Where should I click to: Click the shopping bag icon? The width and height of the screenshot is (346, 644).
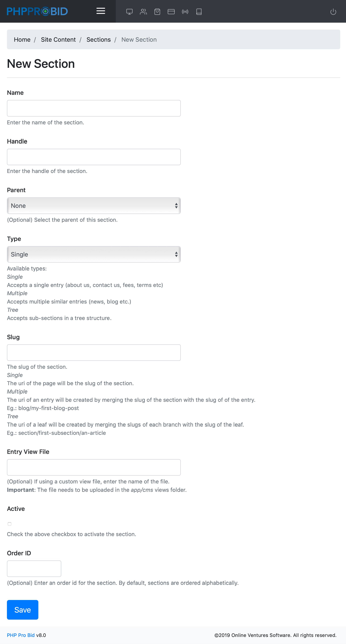pyautogui.click(x=157, y=12)
